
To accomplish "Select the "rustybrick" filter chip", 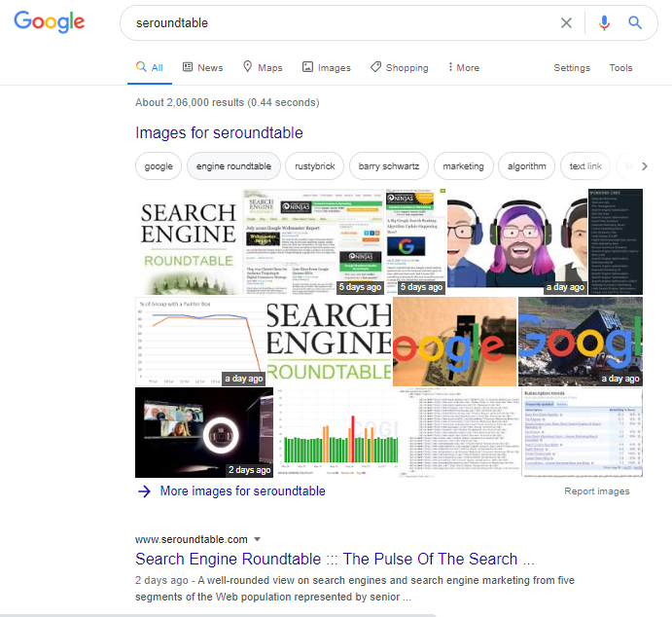I will pos(314,166).
